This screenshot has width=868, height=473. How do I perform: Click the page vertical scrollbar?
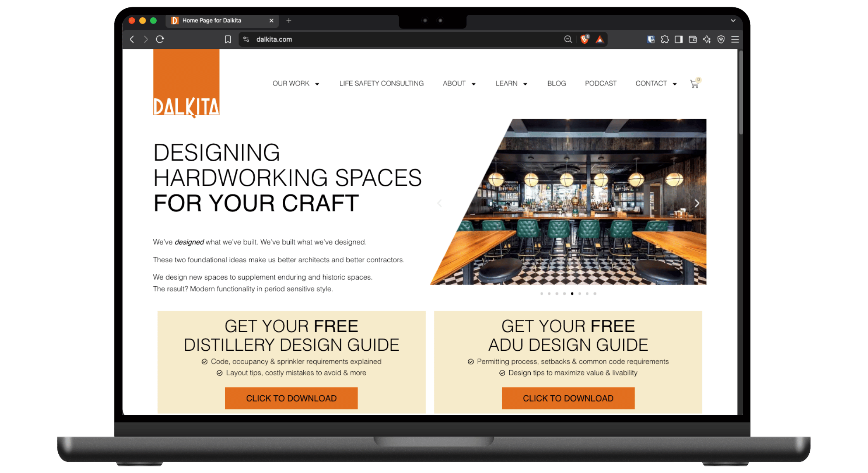[741, 93]
